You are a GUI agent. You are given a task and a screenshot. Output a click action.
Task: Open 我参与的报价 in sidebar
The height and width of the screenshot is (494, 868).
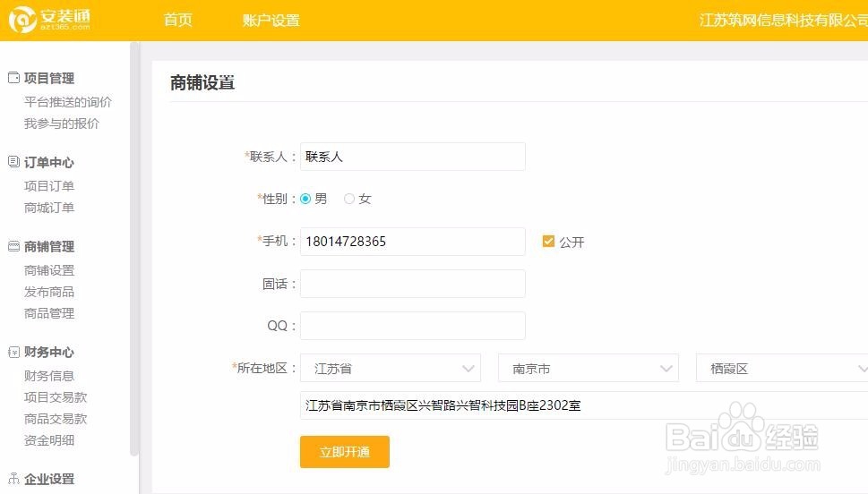[62, 123]
